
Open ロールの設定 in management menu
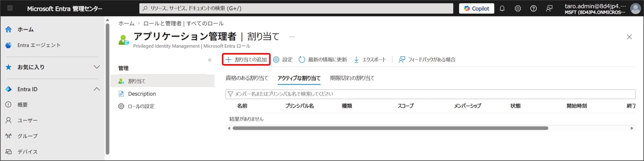141,106
